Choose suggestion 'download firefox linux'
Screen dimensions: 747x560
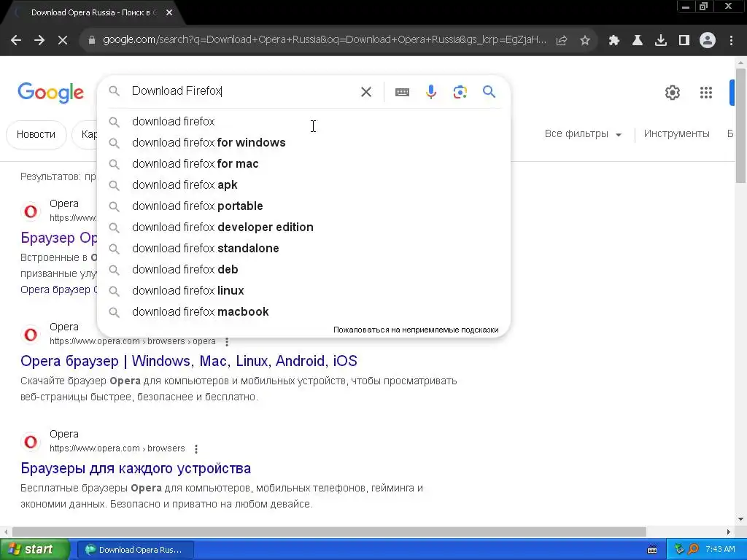coord(303,290)
